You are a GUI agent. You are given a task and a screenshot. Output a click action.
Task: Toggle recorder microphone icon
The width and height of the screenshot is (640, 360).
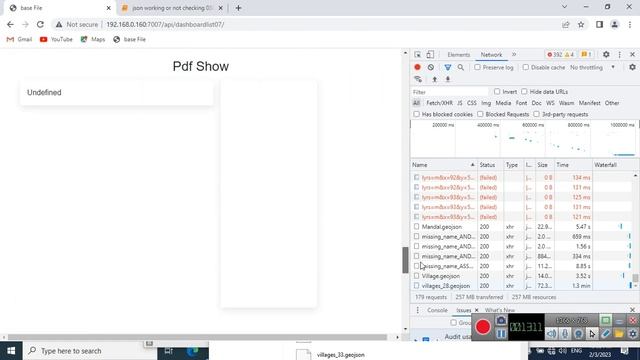(x=565, y=334)
